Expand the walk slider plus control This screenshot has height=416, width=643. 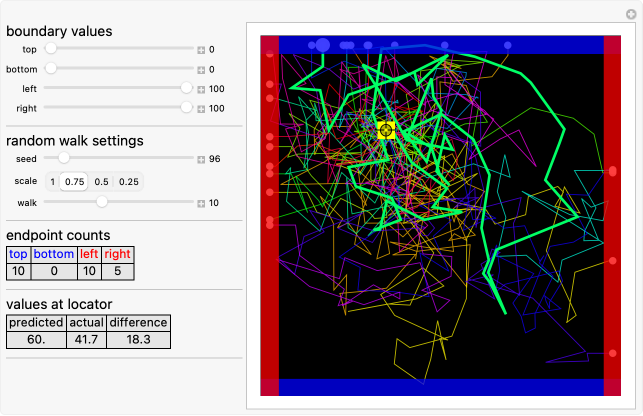(x=201, y=203)
